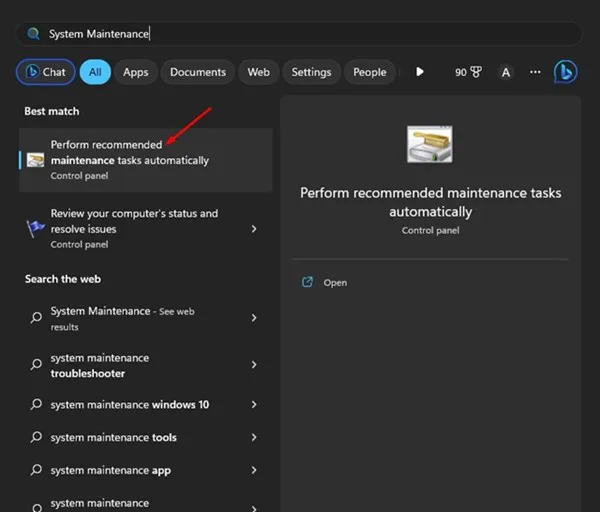
Task: Click into the System Maintenance search box
Action: 300,34
